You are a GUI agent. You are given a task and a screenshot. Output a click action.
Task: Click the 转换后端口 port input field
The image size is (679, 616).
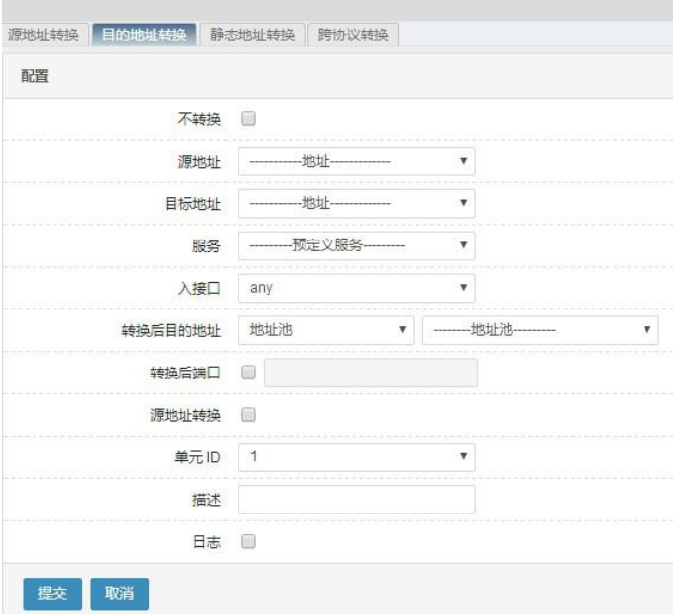click(x=372, y=373)
